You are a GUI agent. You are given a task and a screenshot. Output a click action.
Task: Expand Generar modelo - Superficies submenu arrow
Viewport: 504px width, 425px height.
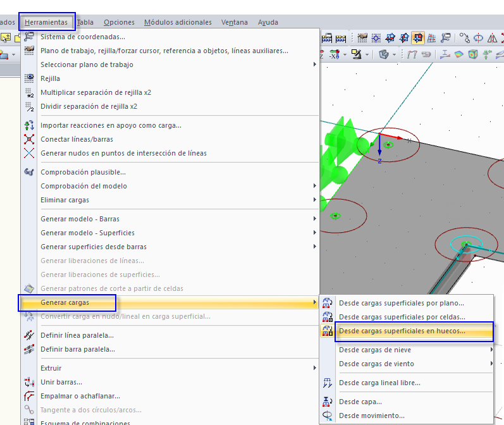315,233
